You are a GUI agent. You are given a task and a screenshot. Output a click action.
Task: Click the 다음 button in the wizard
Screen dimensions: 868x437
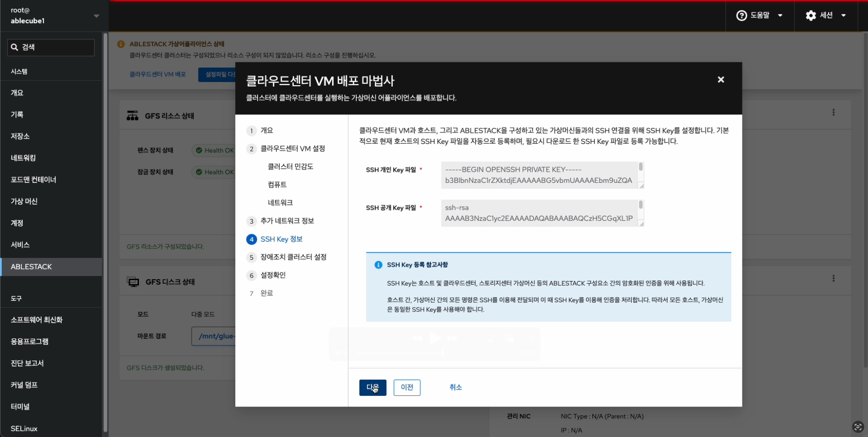coord(372,387)
